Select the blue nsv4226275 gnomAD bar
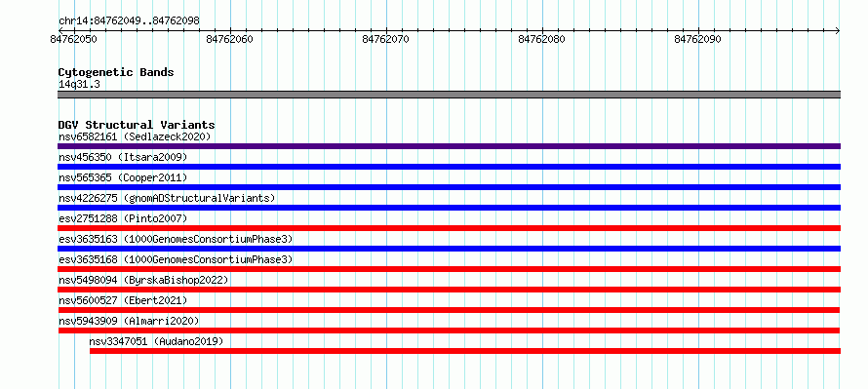 pyautogui.click(x=449, y=208)
